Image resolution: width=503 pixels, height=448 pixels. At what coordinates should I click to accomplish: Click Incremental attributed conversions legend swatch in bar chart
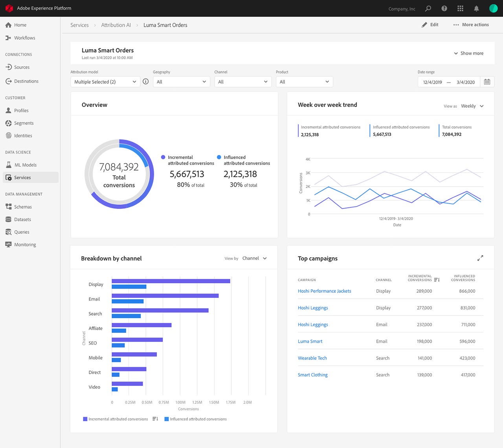point(85,419)
